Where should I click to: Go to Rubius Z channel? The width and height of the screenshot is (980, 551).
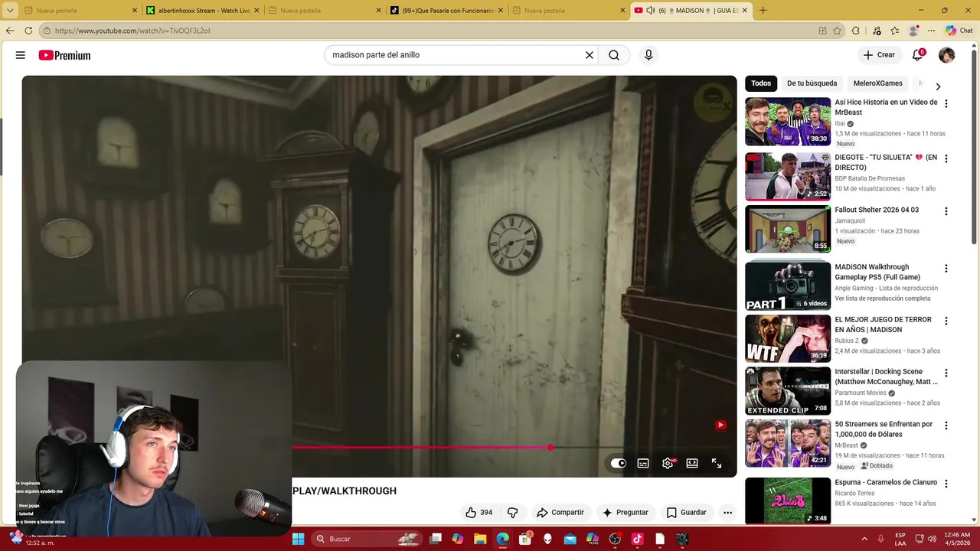click(847, 341)
